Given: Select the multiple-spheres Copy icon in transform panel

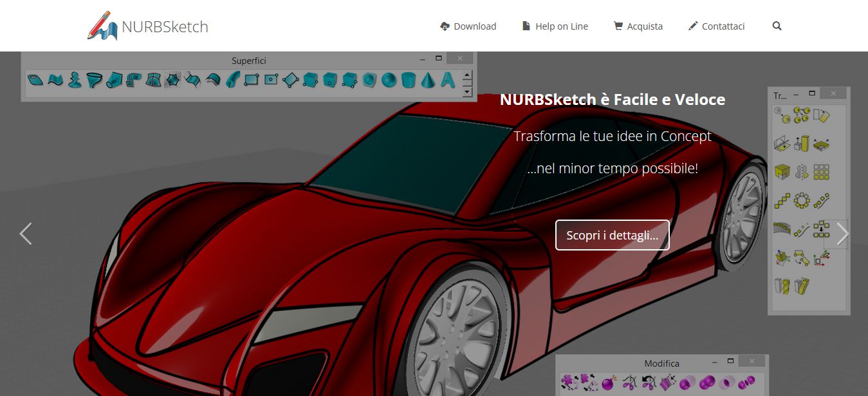Looking at the screenshot, I should [802, 115].
